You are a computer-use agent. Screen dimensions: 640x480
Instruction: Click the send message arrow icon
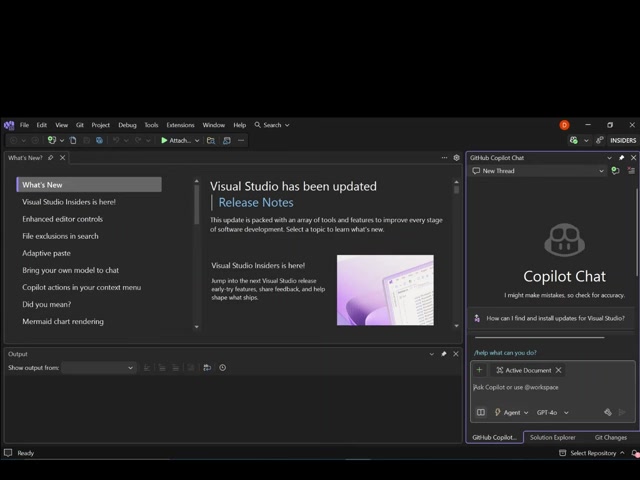click(622, 413)
